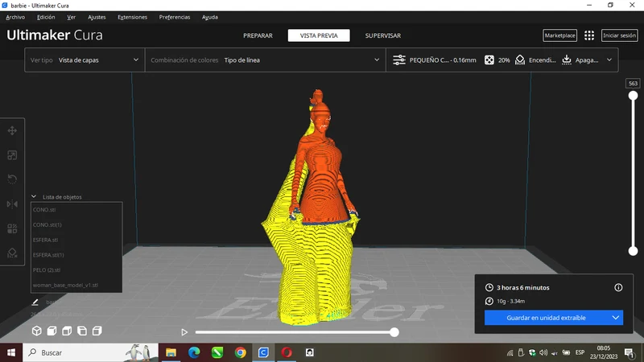Switch to right side view camera icon
This screenshot has width=644, height=362.
coord(97,331)
